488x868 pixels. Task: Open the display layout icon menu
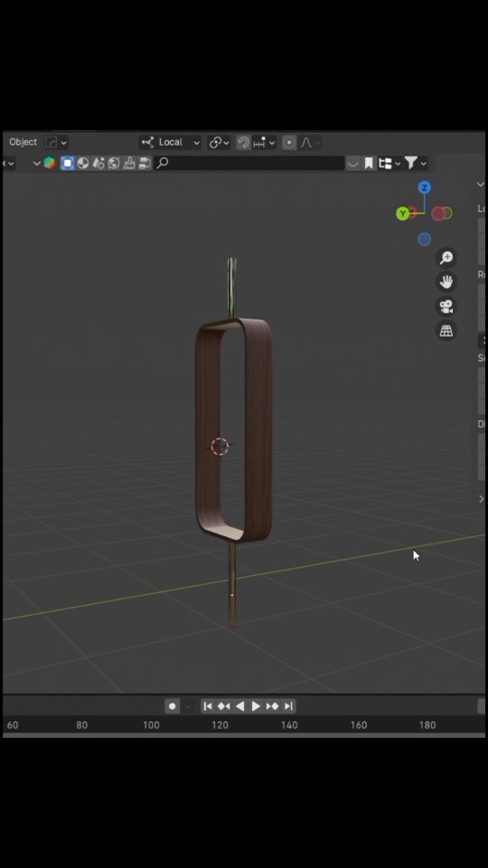click(389, 164)
